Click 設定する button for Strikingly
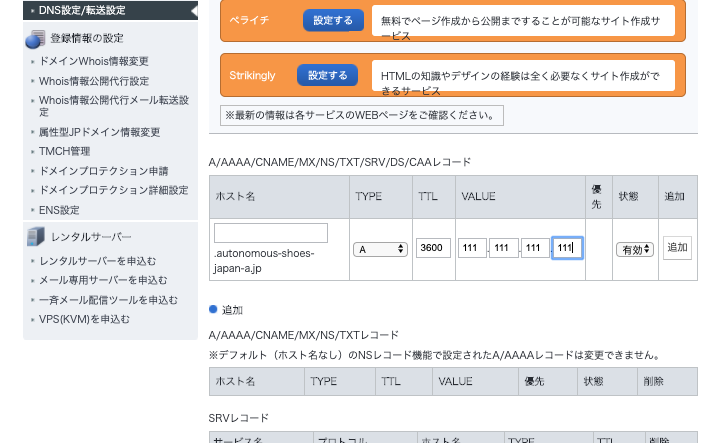The width and height of the screenshot is (717, 443). 327,75
